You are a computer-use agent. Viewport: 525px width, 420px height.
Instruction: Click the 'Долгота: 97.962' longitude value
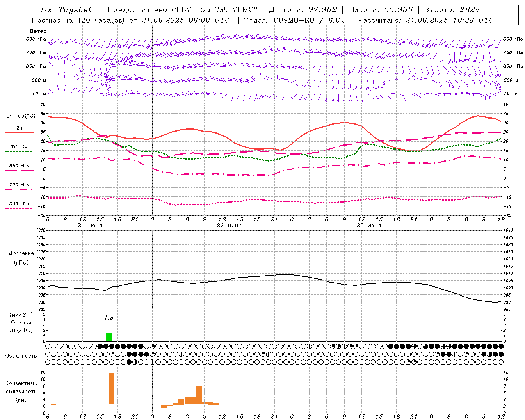point(303,10)
